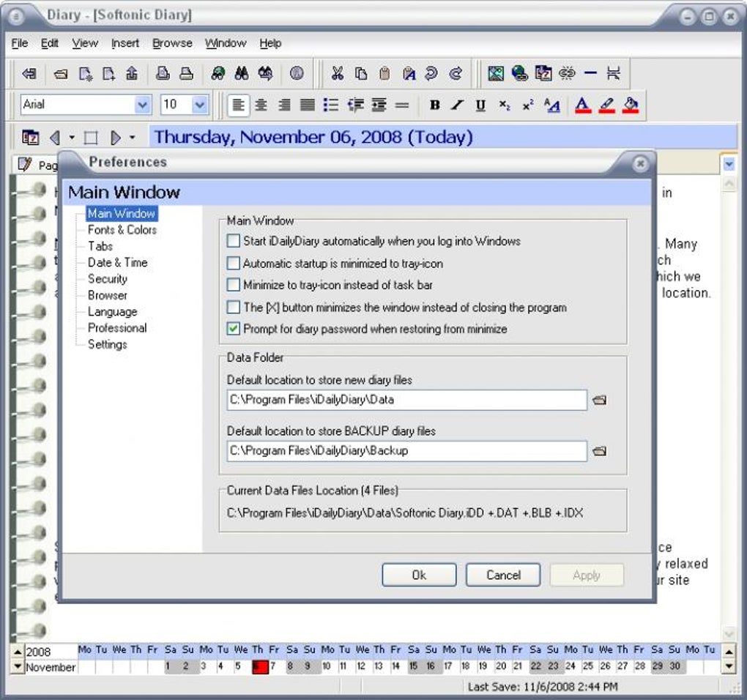
Task: Click the Insert horizontal line icon
Action: pyautogui.click(x=591, y=73)
